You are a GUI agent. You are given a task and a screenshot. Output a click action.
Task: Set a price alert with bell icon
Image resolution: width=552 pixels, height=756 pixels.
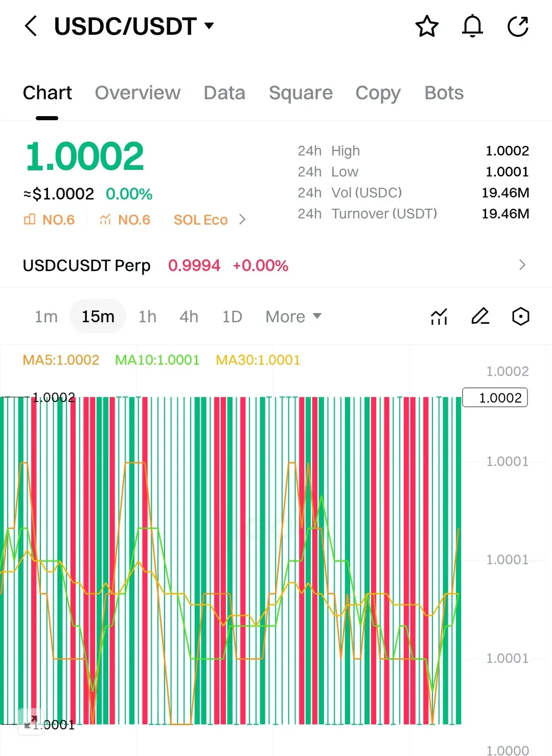click(472, 26)
